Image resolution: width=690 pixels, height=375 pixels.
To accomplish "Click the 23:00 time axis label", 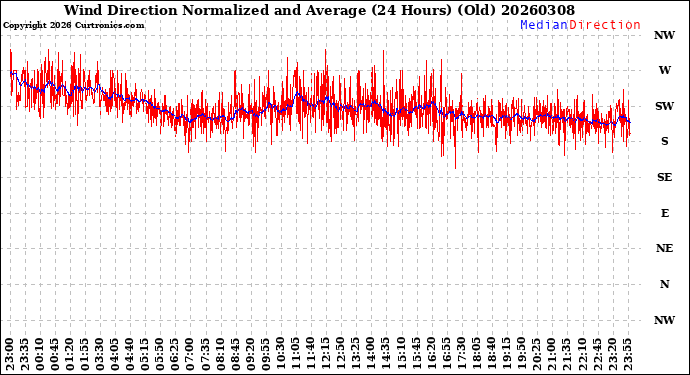I will coord(10,355).
